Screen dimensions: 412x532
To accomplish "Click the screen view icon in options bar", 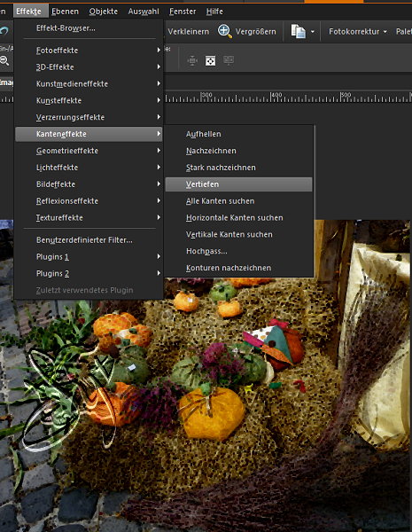I will tap(229, 60).
